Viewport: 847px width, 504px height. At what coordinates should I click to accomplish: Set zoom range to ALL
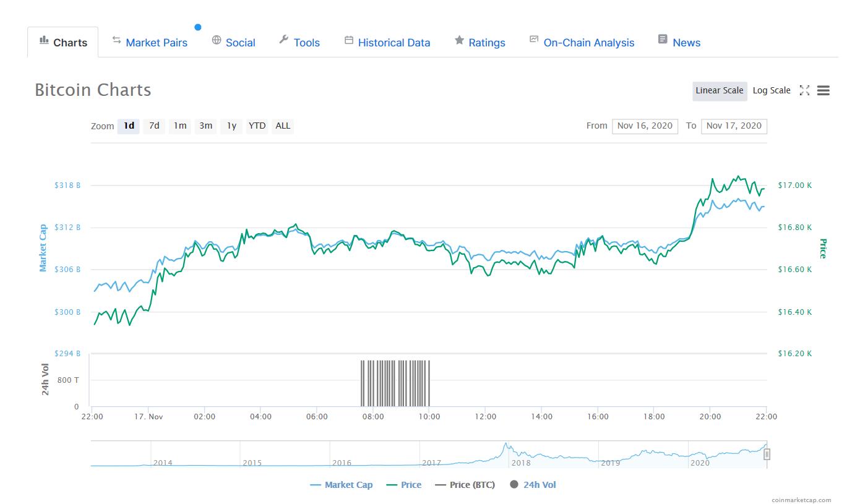[x=283, y=126]
